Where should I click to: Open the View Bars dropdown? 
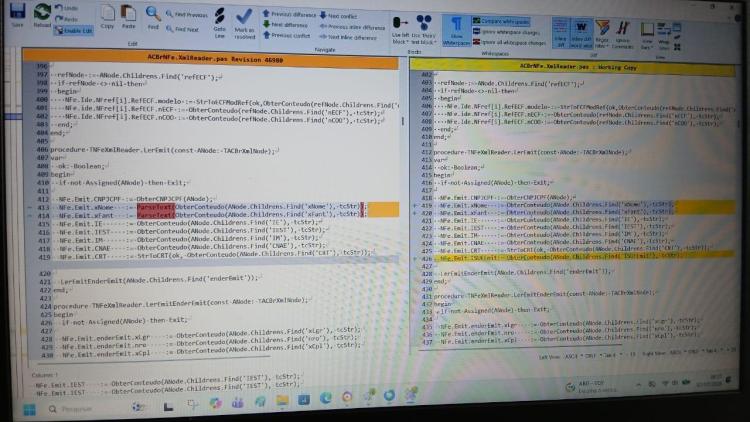[x=647, y=35]
